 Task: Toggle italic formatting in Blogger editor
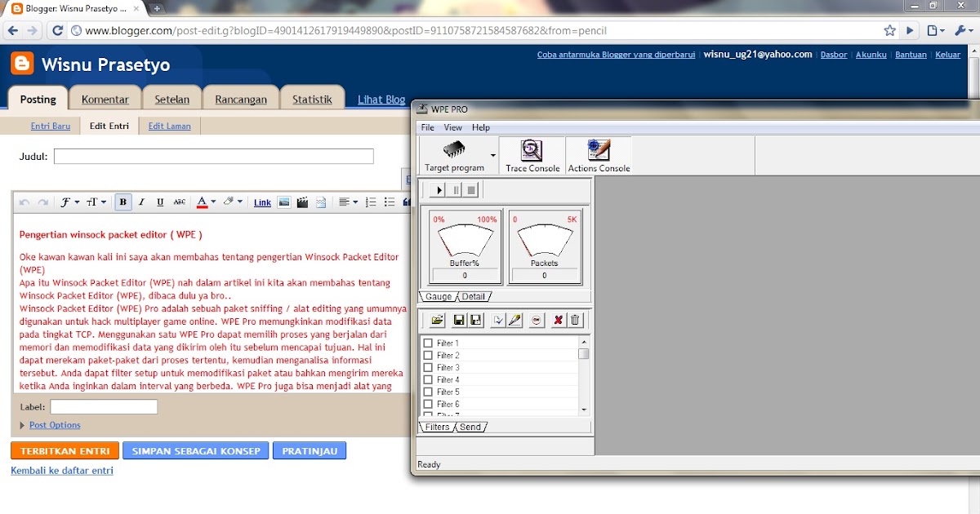point(141,202)
